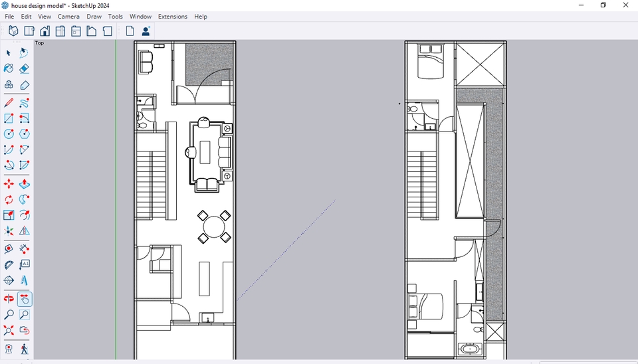Select the 3 Point Arc tool
Viewport: 638px width, 364px height.
[x=9, y=165]
